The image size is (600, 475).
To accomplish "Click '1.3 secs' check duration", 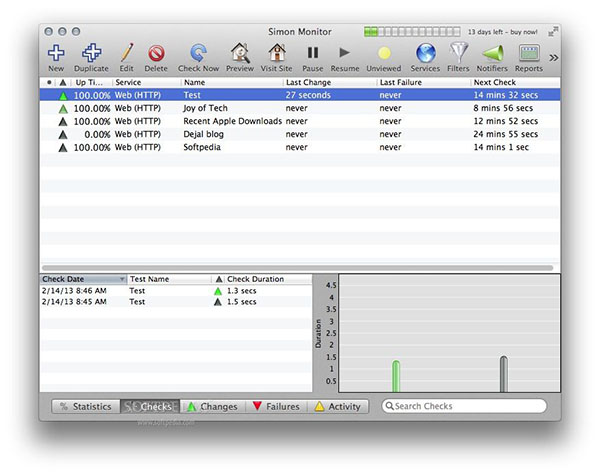I will tap(241, 291).
